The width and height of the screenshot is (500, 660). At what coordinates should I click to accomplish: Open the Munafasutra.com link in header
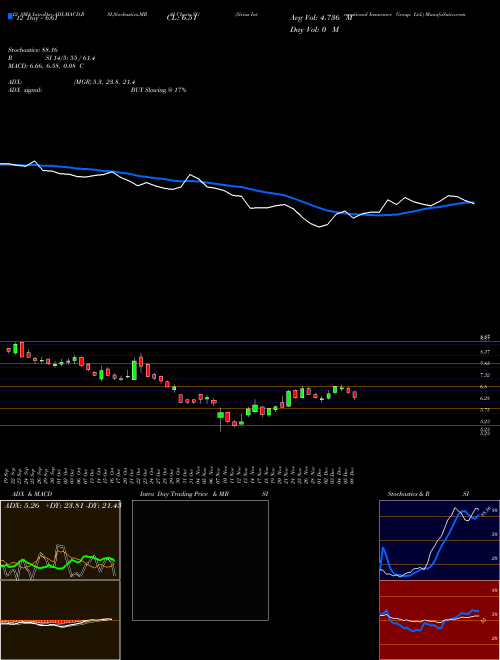pos(446,14)
